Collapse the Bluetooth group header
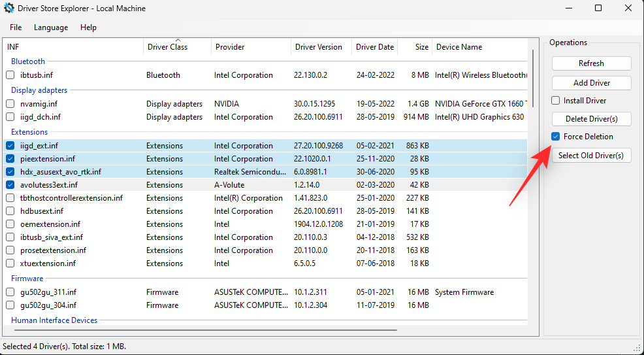Screen dimensions: 644x355 coord(28,61)
